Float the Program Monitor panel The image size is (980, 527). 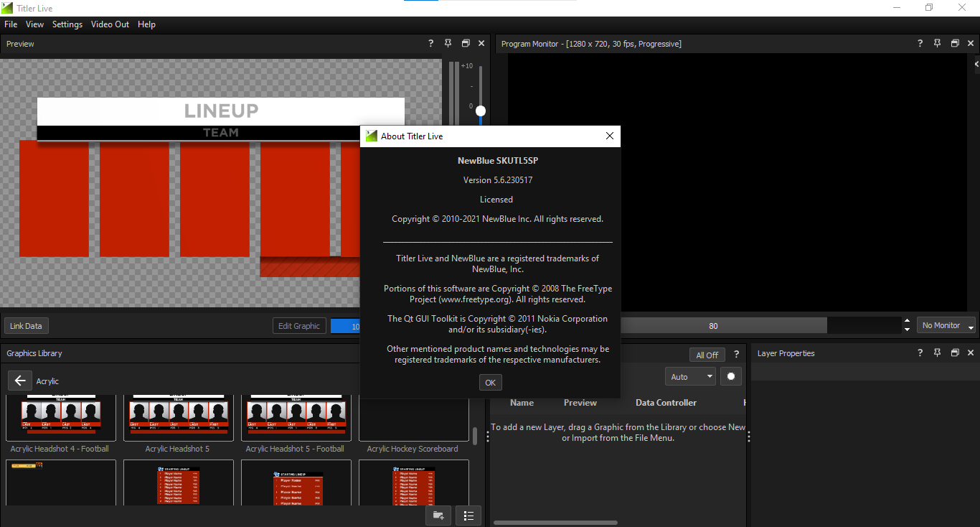coord(955,44)
